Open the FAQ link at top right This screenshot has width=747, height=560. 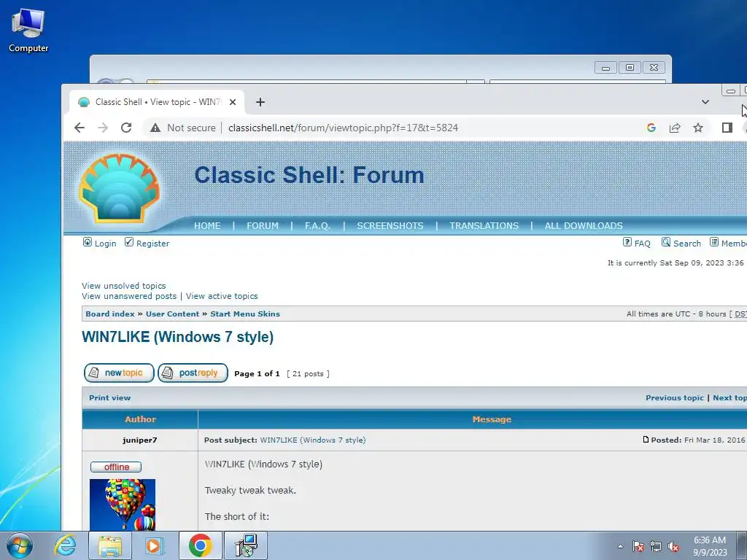point(642,244)
